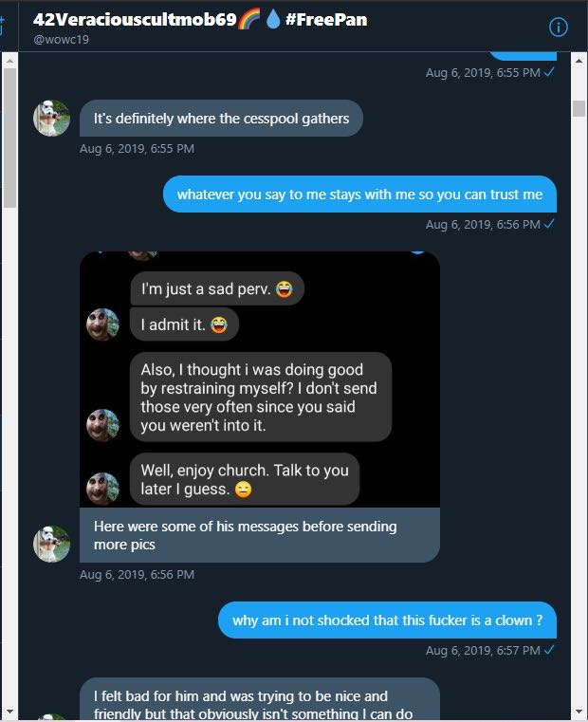Click the up arrow on right scrollbar
This screenshot has width=588, height=722.
click(x=579, y=61)
